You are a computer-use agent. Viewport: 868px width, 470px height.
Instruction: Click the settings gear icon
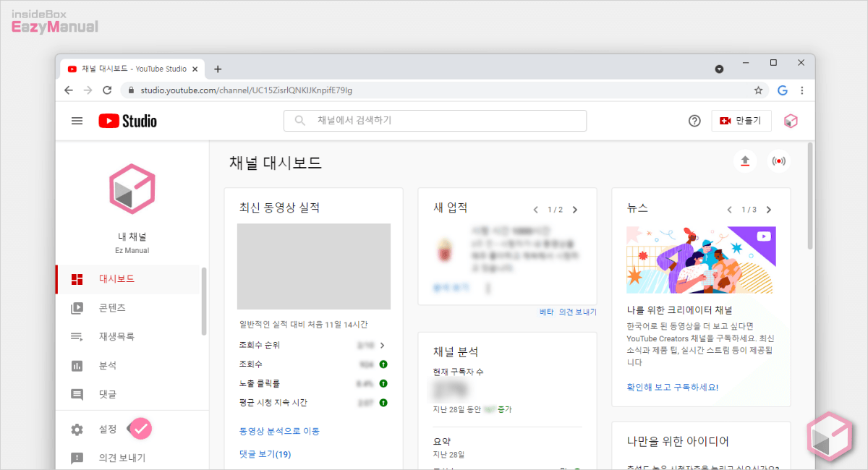pos(77,430)
